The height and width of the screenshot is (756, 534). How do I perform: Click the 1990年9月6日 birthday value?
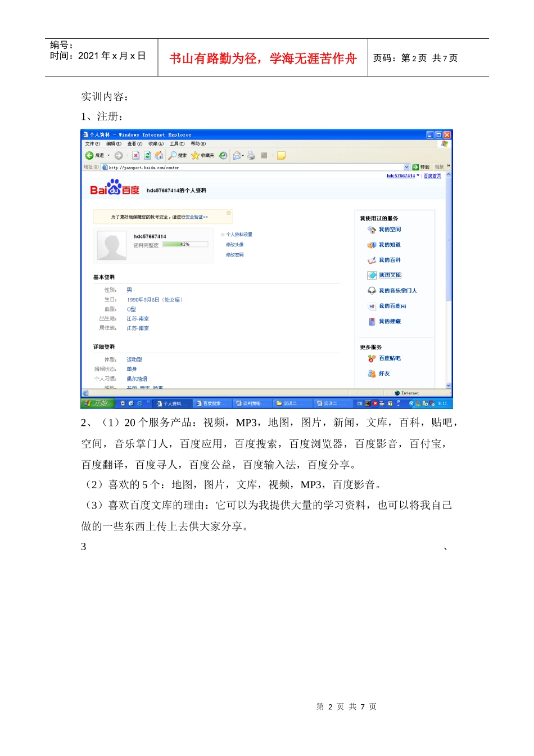[155, 300]
